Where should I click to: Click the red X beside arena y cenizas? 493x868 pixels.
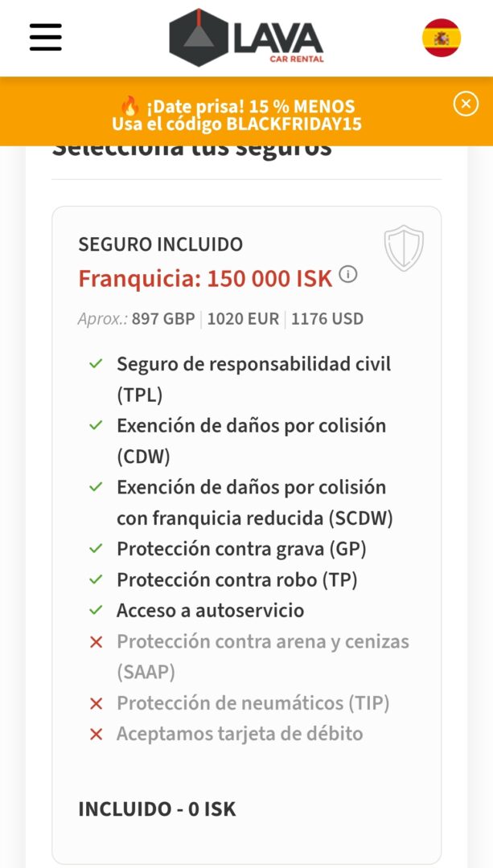(x=97, y=641)
